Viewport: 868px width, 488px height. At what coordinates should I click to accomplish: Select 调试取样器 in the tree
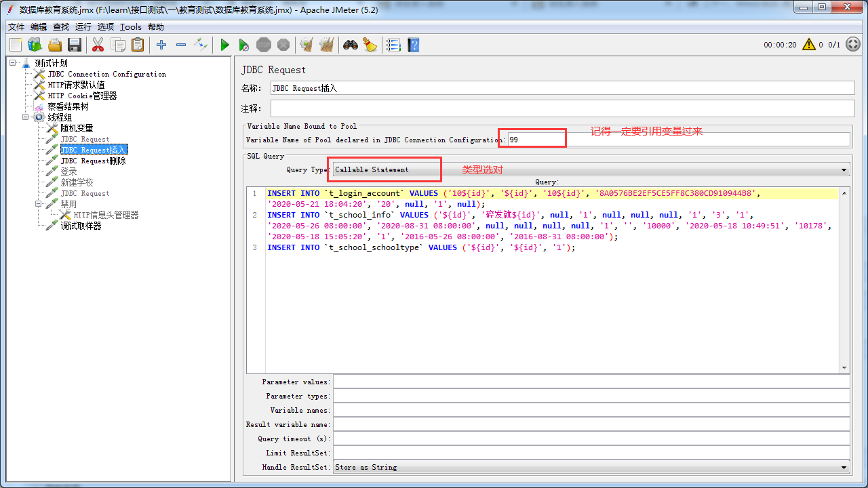[x=81, y=226]
